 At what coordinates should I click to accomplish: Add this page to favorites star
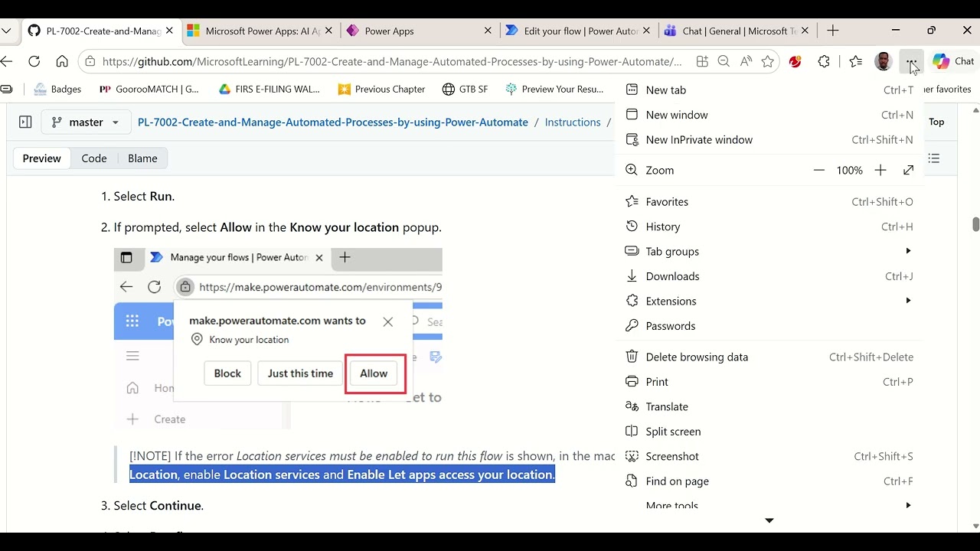767,61
